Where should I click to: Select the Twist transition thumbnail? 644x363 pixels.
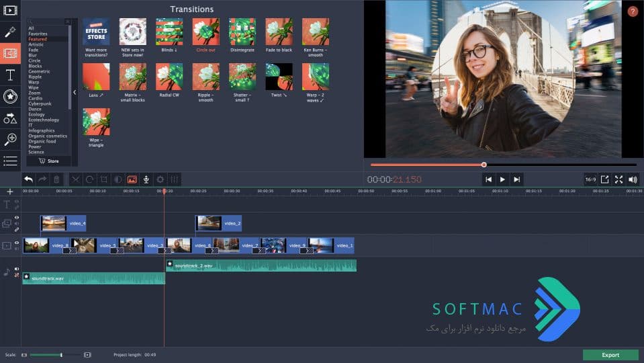(279, 77)
